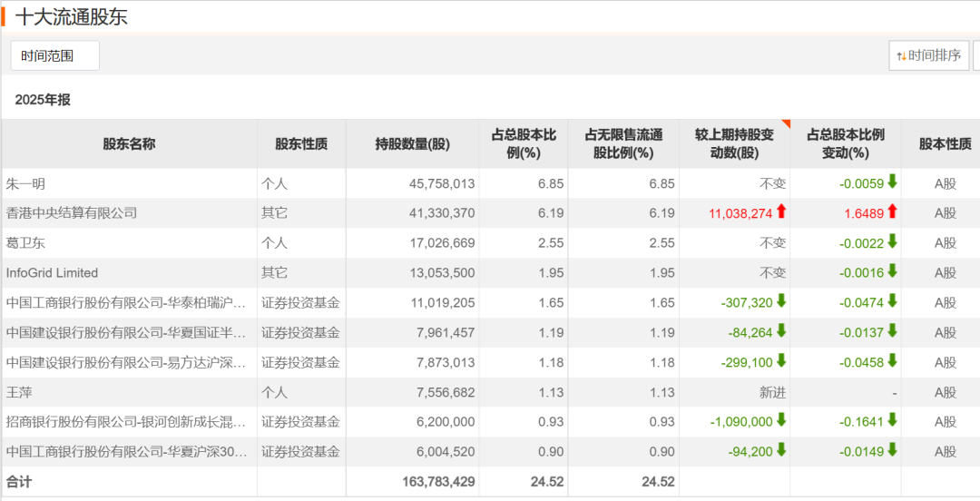Click the 较上期持股变动数(股) column header
Viewport: 980px width, 501px height.
click(x=734, y=143)
